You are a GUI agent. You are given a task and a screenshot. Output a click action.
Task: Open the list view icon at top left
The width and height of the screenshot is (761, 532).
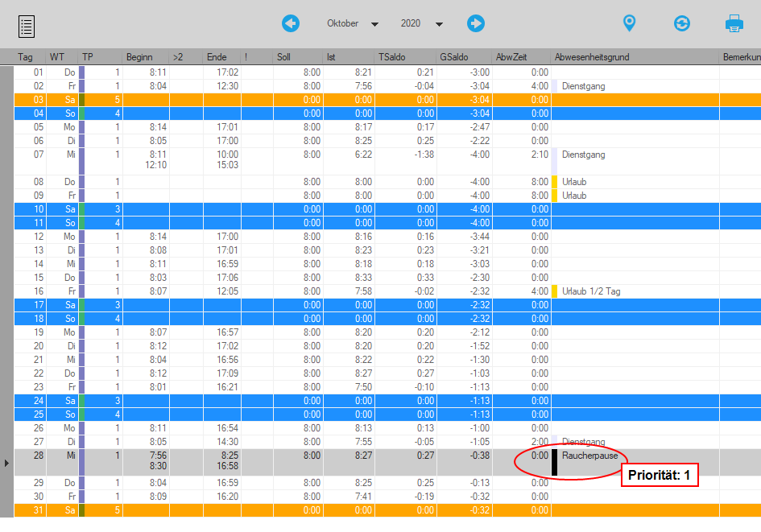click(x=27, y=26)
